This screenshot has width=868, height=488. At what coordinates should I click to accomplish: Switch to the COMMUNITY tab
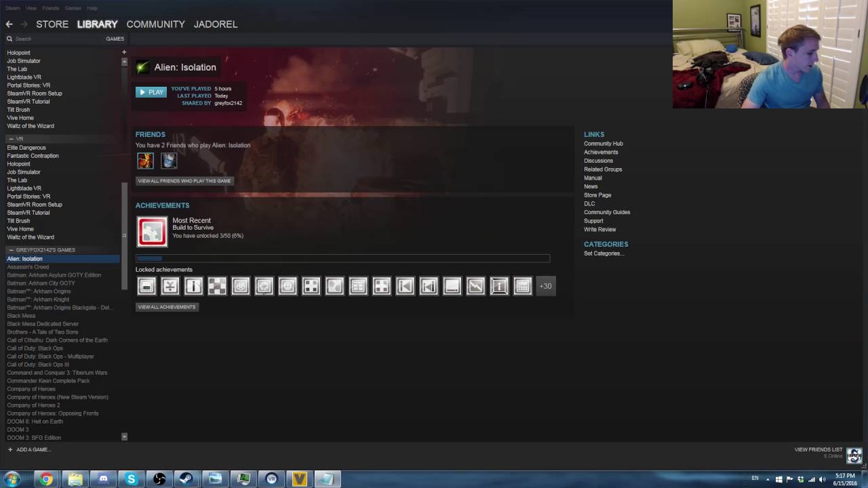(155, 24)
